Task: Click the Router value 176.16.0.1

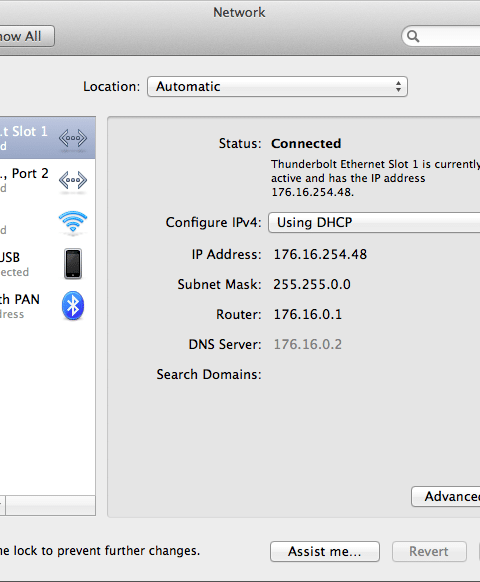Action: 308,314
